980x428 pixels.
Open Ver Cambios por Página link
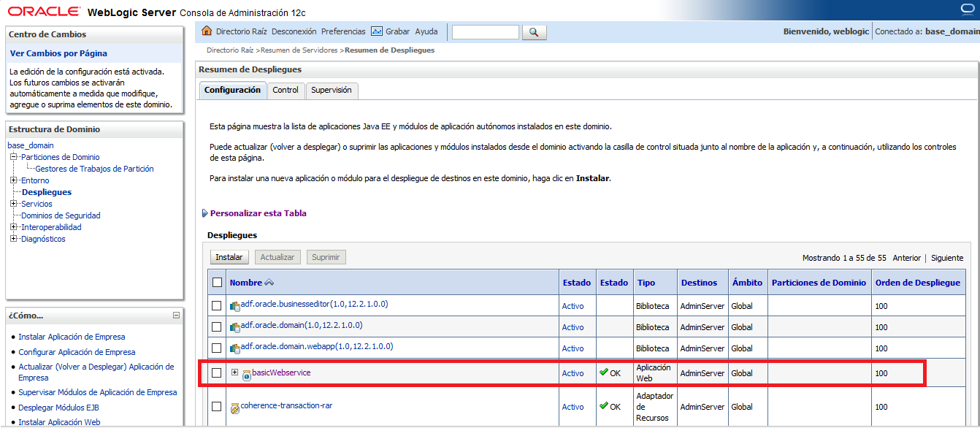[x=58, y=53]
